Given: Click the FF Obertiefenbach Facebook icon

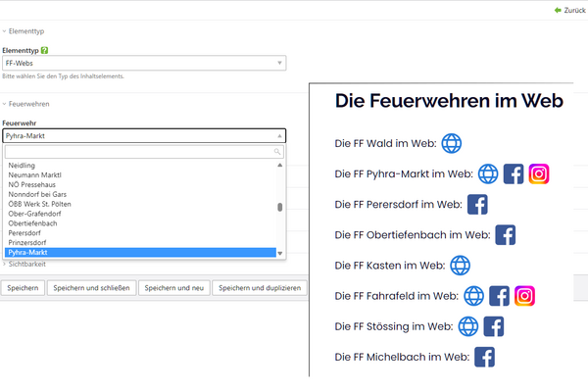Looking at the screenshot, I should [505, 234].
